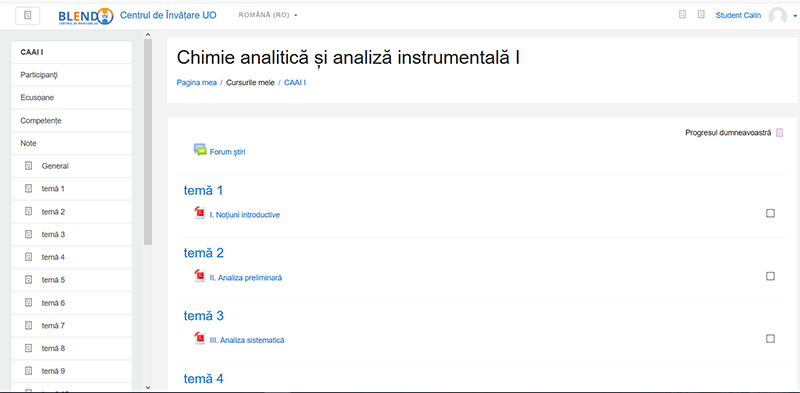Select Competențe in the left menu
Image resolution: width=800 pixels, height=393 pixels.
point(71,121)
